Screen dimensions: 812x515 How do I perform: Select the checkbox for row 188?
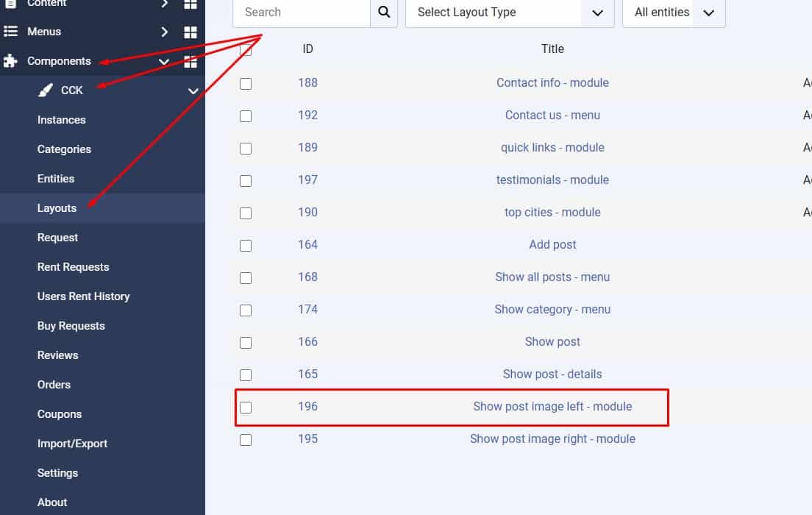[246, 84]
